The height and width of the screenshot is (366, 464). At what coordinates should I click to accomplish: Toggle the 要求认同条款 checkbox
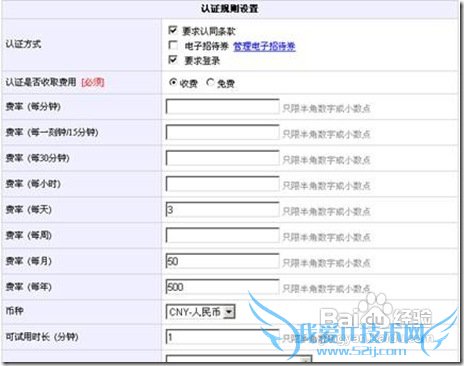point(173,30)
